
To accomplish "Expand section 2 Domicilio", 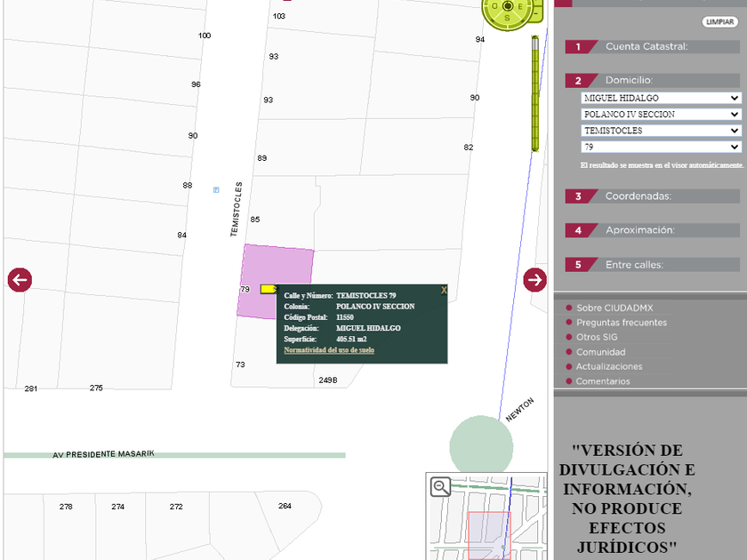I will pos(652,80).
